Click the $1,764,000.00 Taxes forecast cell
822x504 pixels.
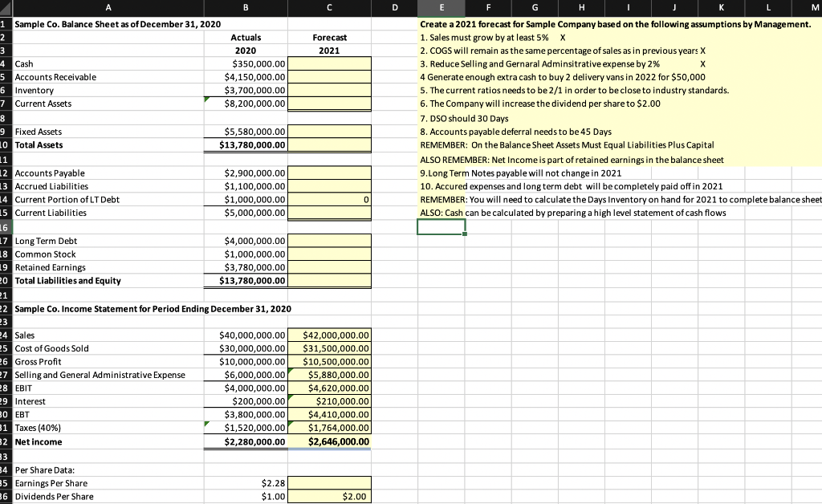329,428
